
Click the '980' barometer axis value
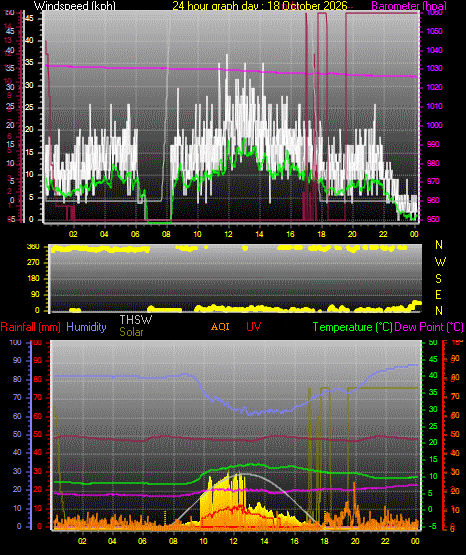(x=434, y=163)
